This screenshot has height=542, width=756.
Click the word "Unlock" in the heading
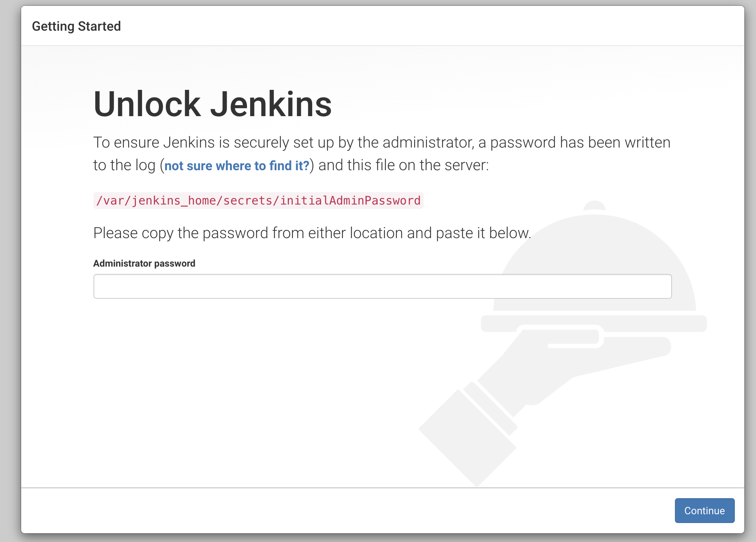click(x=147, y=104)
